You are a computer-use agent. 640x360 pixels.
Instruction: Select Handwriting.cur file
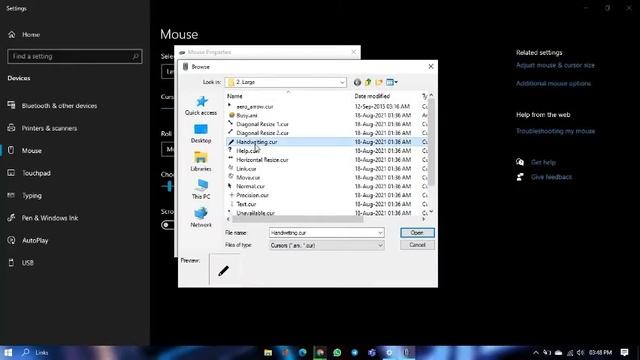[257, 142]
